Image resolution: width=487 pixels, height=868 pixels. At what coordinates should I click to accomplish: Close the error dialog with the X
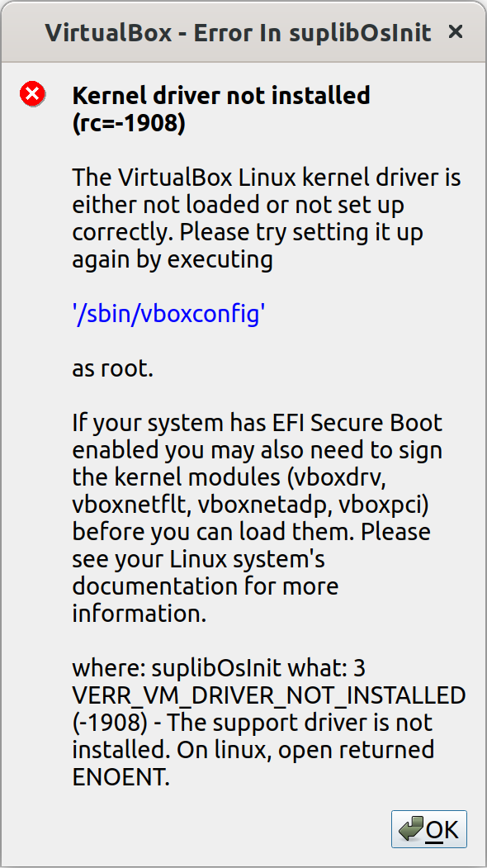[455, 31]
